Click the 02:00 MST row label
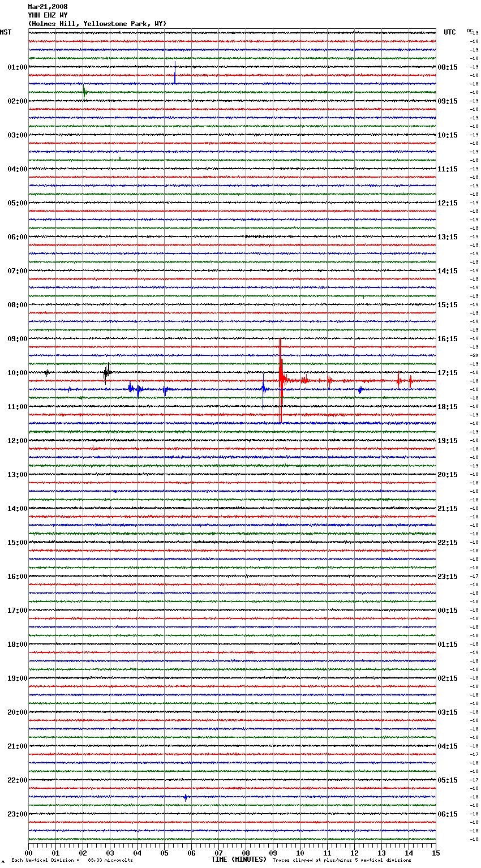This screenshot has height=868, width=481. click(x=18, y=101)
